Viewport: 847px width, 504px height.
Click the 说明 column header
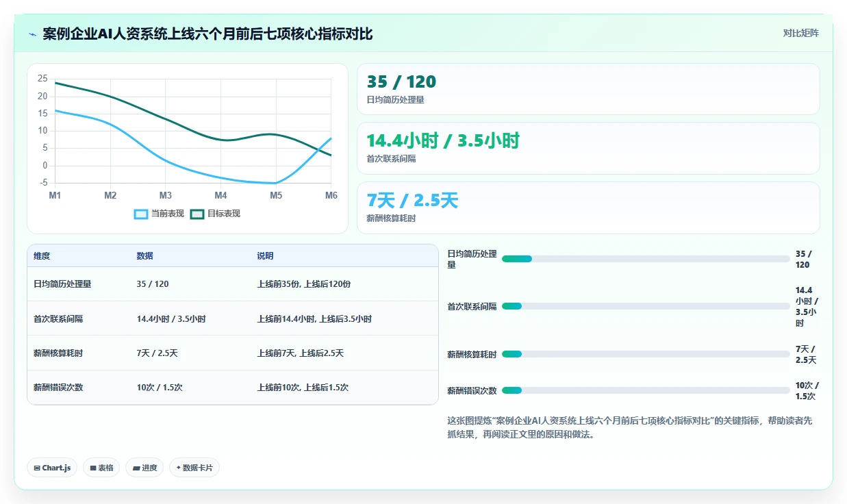pyautogui.click(x=265, y=255)
